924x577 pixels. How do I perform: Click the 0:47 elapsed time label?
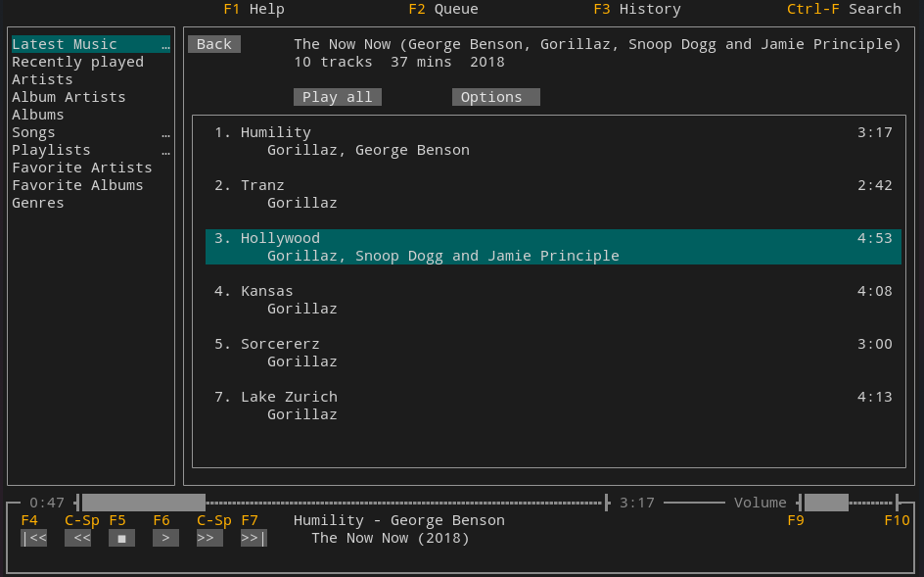47,503
